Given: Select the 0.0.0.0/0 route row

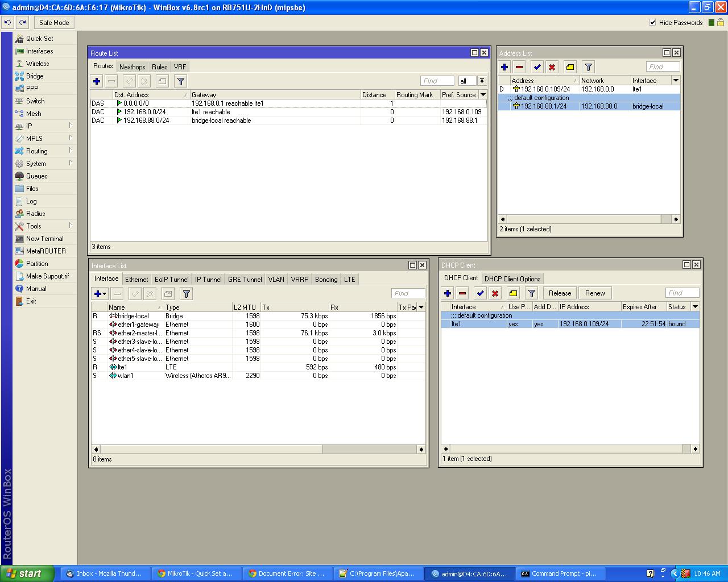Looking at the screenshot, I should click(x=288, y=103).
